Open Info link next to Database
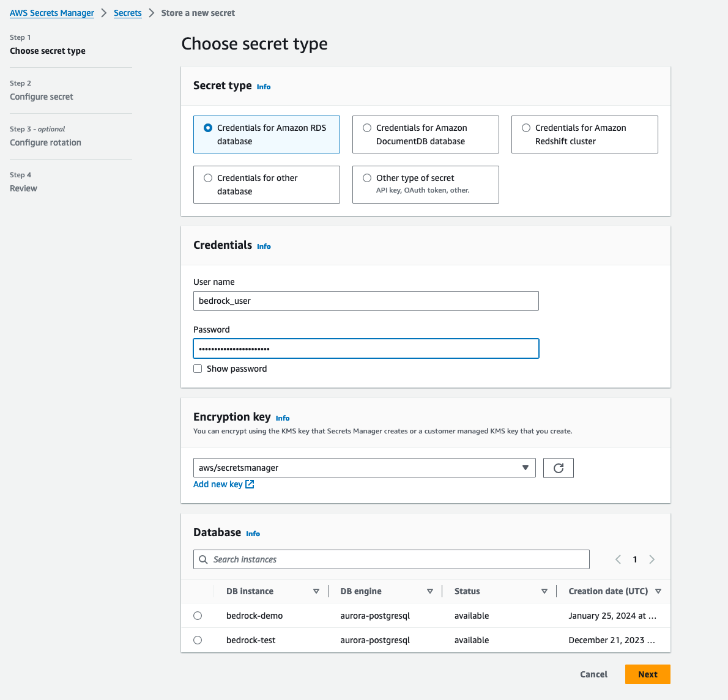Image resolution: width=728 pixels, height=700 pixels. click(x=253, y=534)
